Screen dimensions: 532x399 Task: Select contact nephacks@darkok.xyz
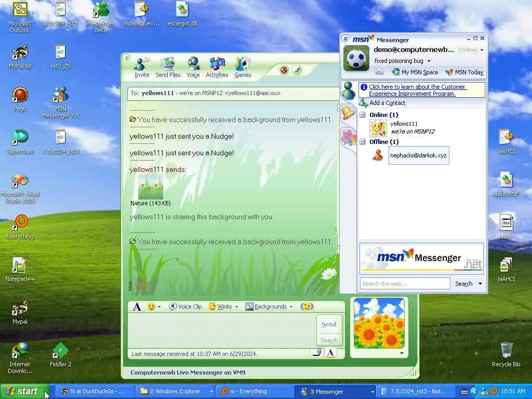tap(418, 155)
